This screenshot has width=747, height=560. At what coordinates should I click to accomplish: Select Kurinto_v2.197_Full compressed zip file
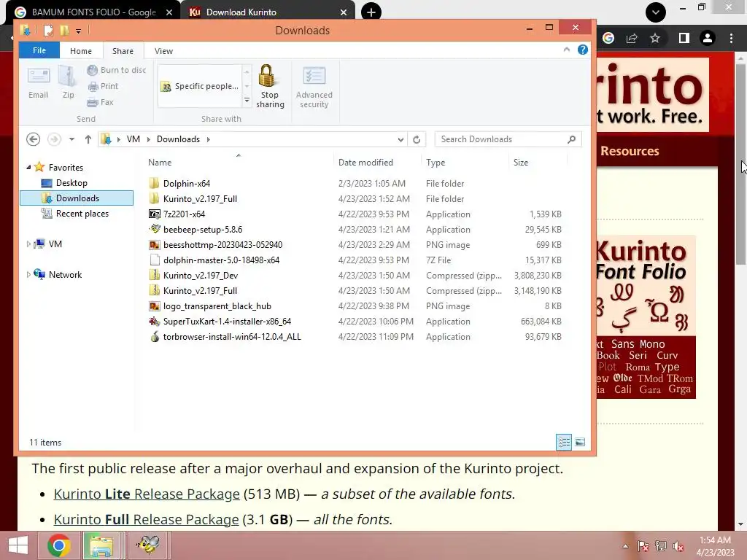click(x=200, y=290)
